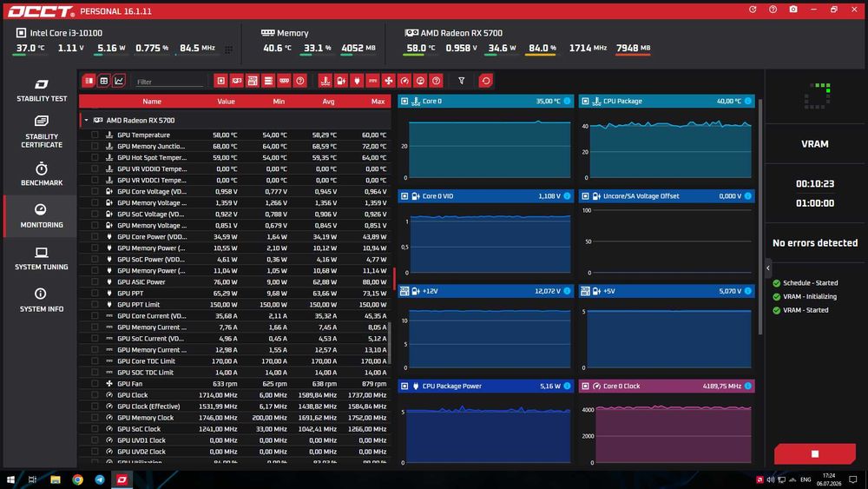
Task: Toggle the power plug sensor filter
Action: [357, 81]
